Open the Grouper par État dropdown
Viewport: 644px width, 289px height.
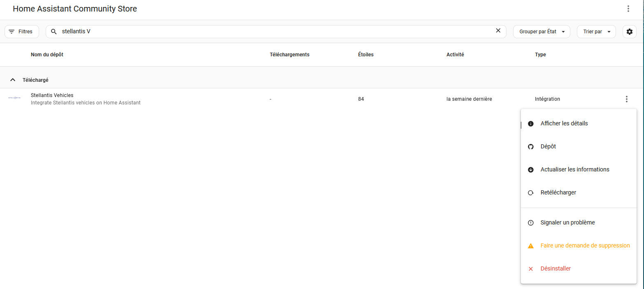tap(541, 32)
